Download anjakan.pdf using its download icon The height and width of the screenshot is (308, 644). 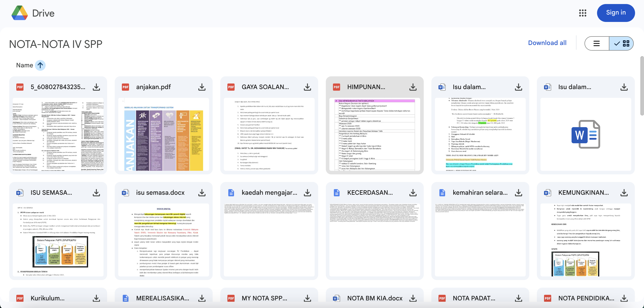pos(202,87)
